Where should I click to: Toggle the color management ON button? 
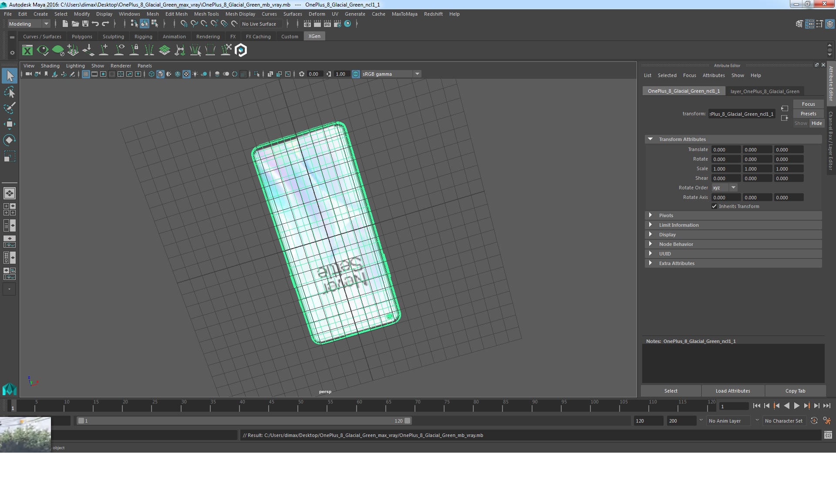[x=356, y=74]
